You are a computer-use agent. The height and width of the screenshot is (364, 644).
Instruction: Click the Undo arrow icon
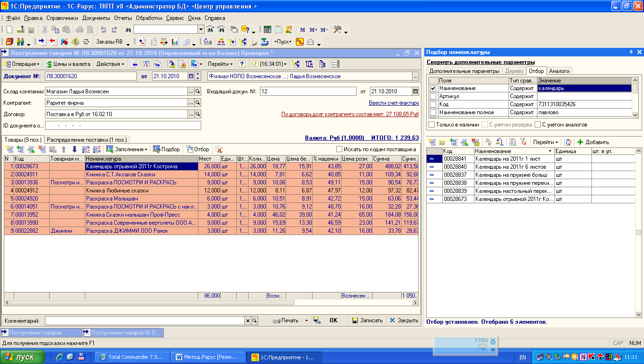click(103, 29)
